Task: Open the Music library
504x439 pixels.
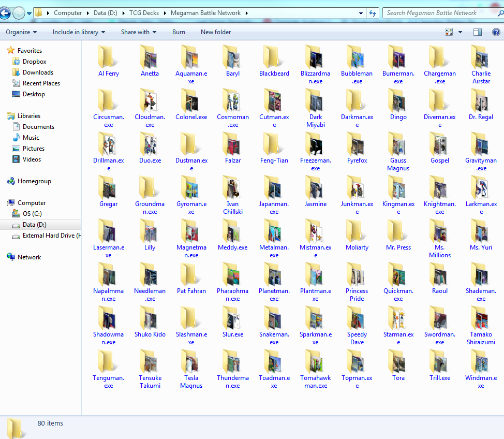Action: pos(26,138)
